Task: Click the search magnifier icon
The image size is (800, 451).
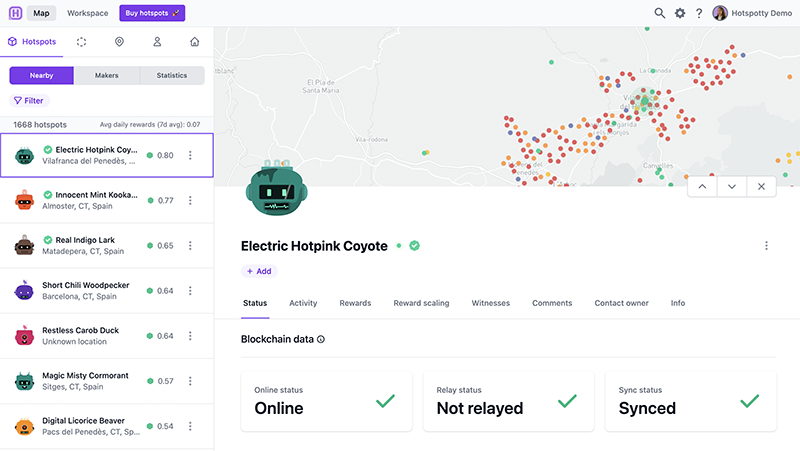Action: [660, 13]
